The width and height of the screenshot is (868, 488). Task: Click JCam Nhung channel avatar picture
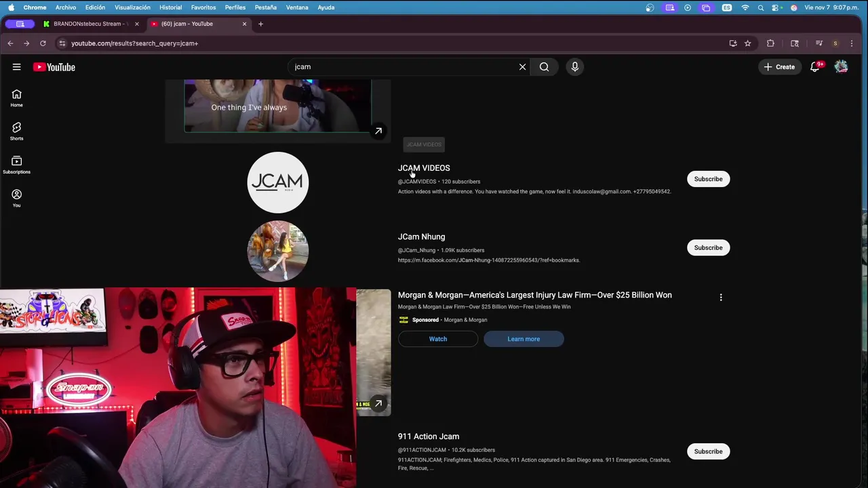coord(278,251)
